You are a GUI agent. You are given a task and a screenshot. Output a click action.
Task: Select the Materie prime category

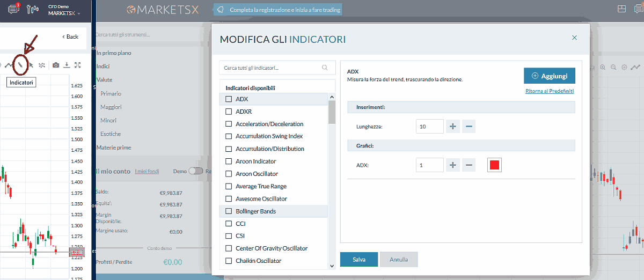[x=114, y=148]
